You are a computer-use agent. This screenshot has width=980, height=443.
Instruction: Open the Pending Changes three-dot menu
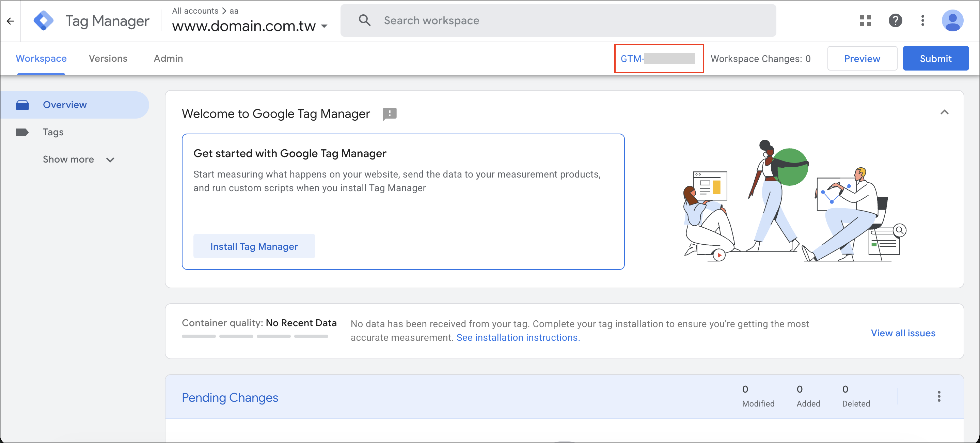tap(939, 396)
